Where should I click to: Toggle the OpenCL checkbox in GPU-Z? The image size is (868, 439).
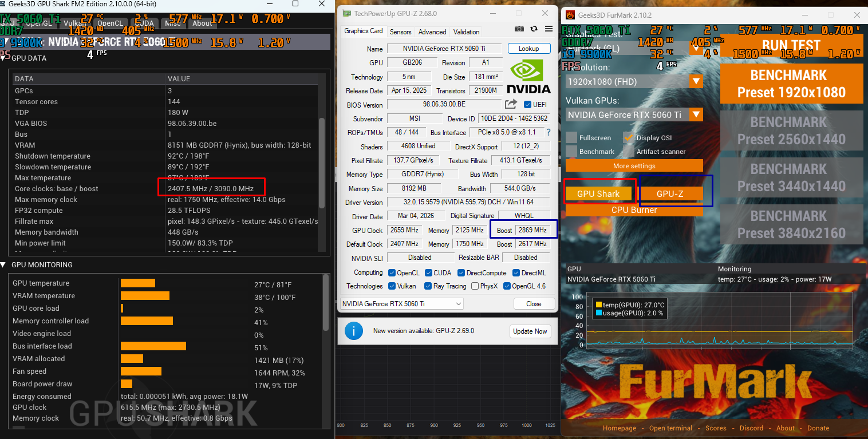pyautogui.click(x=392, y=273)
